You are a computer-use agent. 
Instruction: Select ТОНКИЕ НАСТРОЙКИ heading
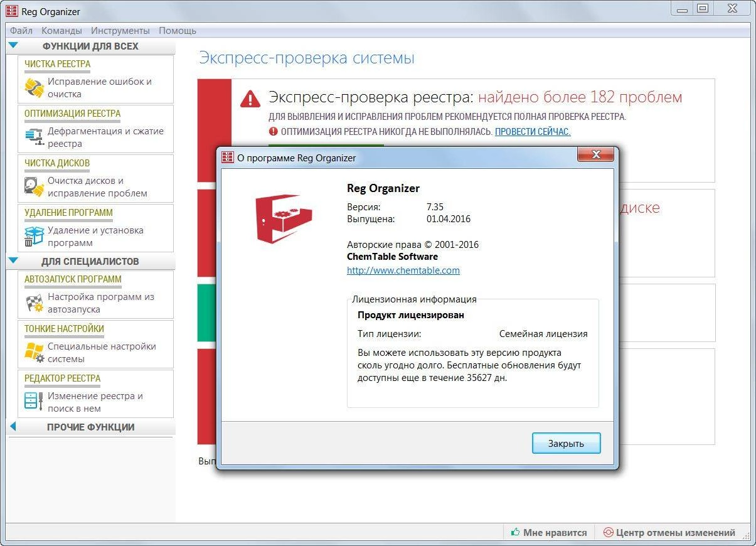[64, 329]
